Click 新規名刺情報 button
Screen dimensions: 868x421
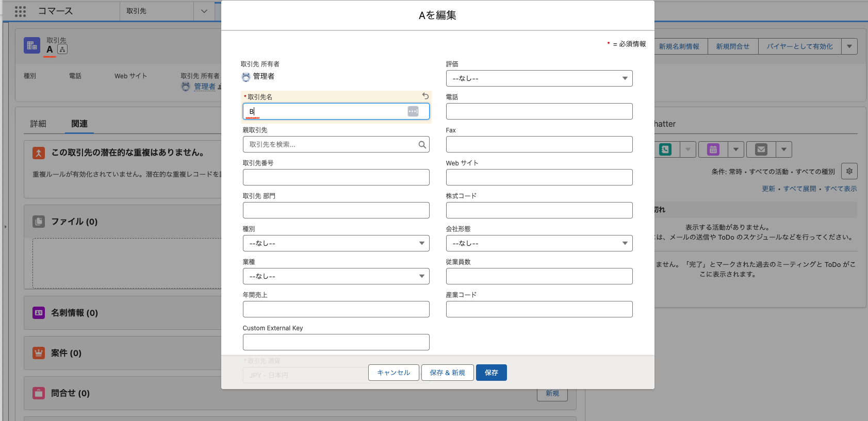pyautogui.click(x=679, y=46)
